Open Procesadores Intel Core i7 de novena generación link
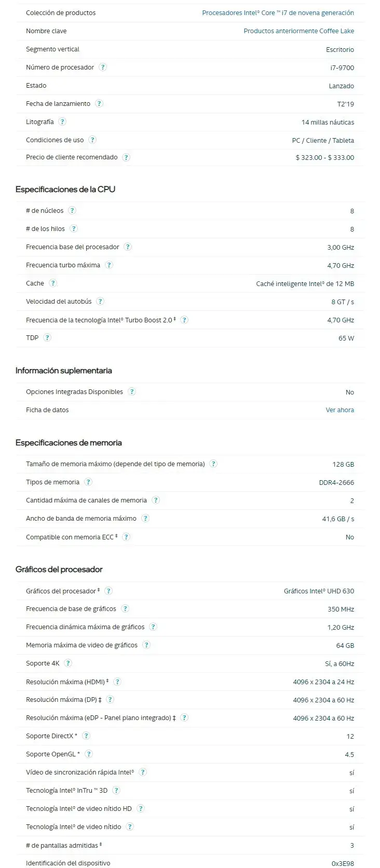Screen dimensions: 380x868 click(278, 13)
